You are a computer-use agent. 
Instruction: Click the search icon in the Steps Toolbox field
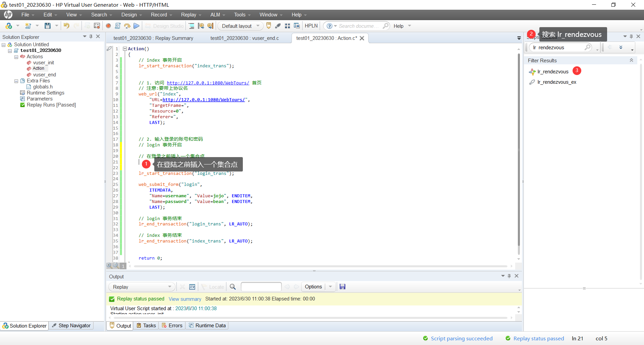point(588,47)
